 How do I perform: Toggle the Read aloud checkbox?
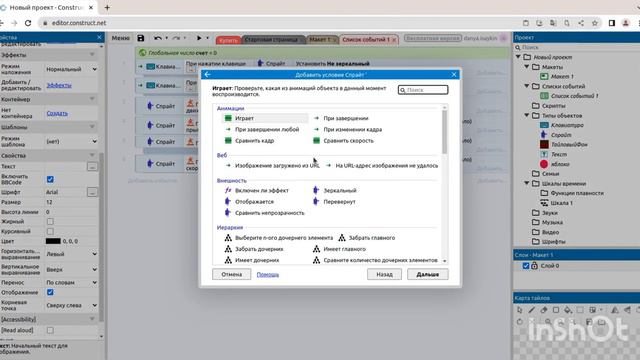coord(50,330)
